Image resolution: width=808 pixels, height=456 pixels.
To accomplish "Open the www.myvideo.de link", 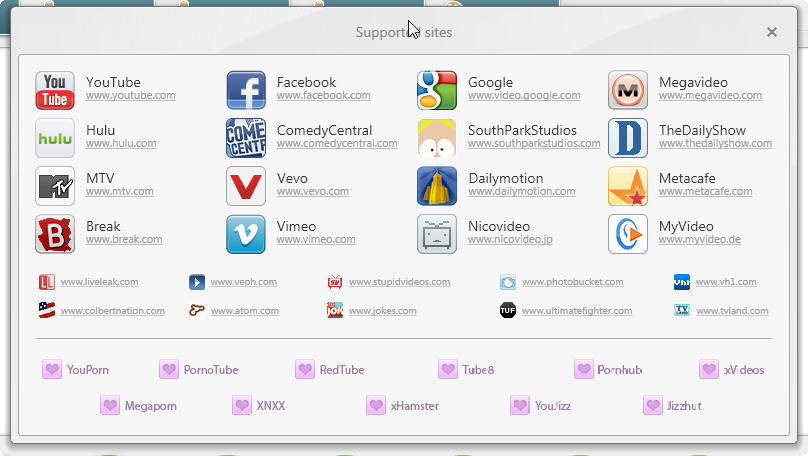I will click(700, 240).
